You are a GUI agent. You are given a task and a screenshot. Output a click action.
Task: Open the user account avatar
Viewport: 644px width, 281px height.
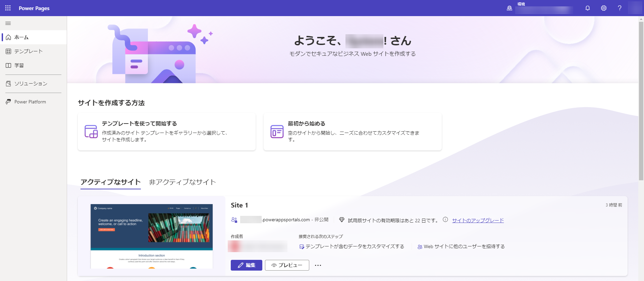pos(635,8)
